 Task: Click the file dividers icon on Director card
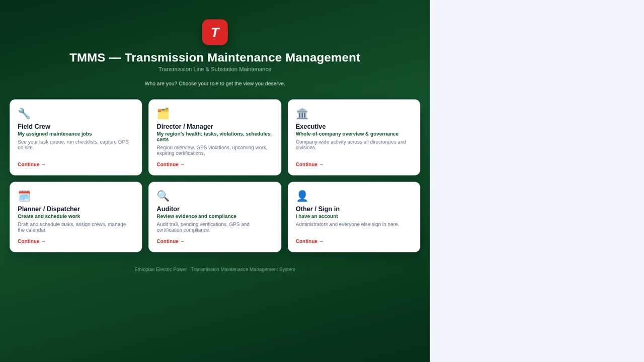tap(163, 114)
